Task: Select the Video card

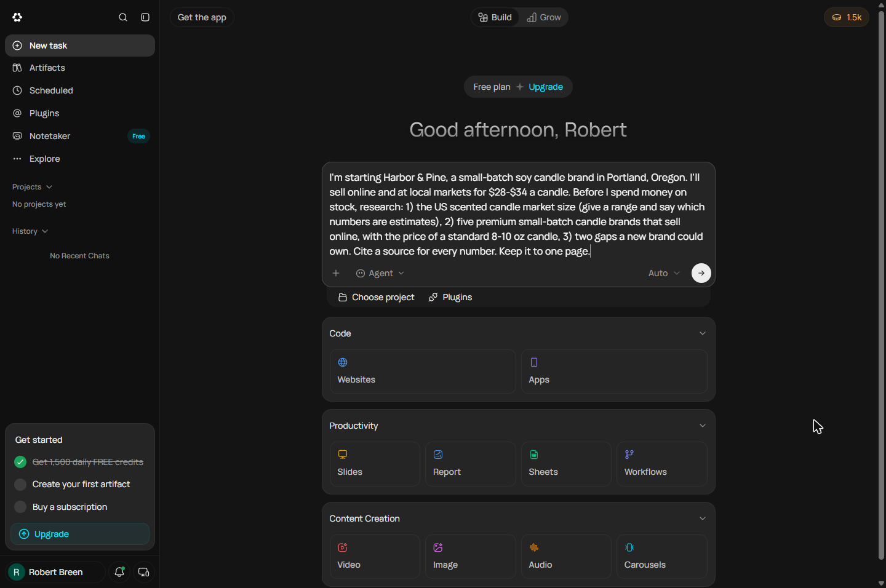Action: tap(375, 557)
